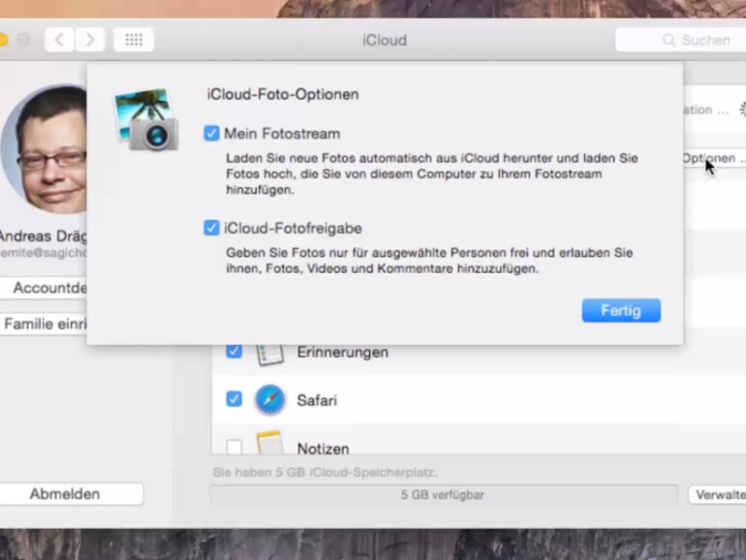Screen dimensions: 746x560
Task: Click the account name Andreas text
Action: [x=44, y=236]
